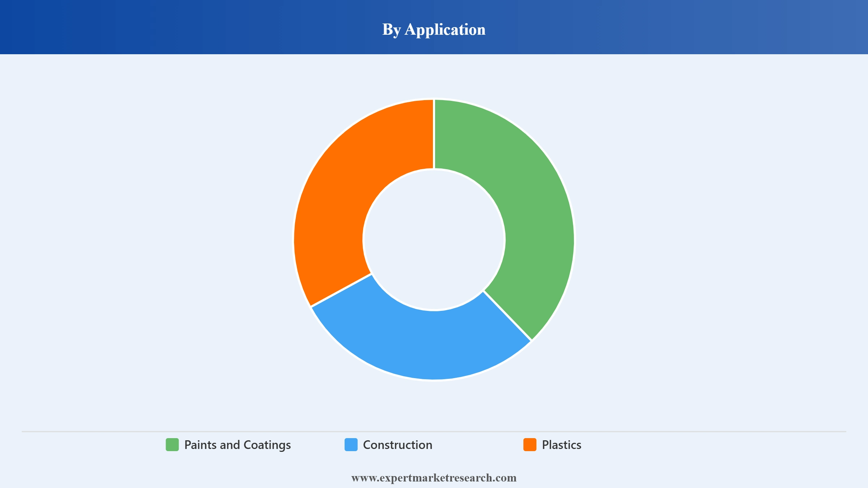Click the orange Plastics legend swatch

tap(530, 445)
